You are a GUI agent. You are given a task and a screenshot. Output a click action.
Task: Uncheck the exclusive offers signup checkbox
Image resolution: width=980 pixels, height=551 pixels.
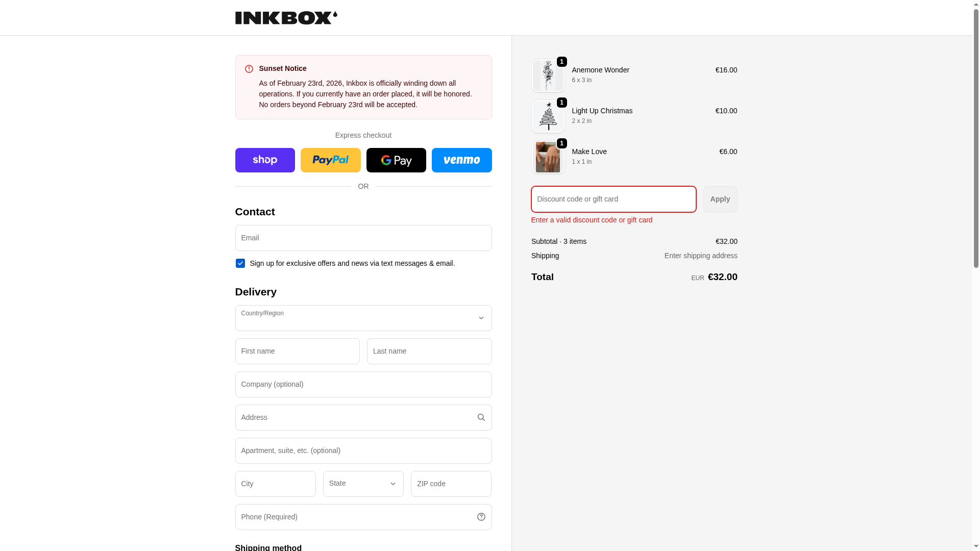tap(240, 263)
